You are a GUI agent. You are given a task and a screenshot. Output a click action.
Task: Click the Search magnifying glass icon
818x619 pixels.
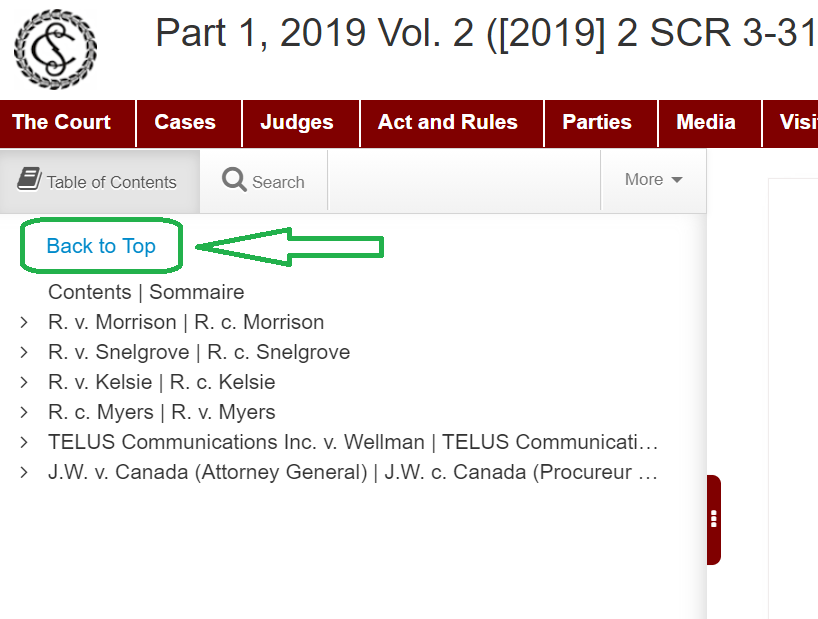(x=234, y=181)
